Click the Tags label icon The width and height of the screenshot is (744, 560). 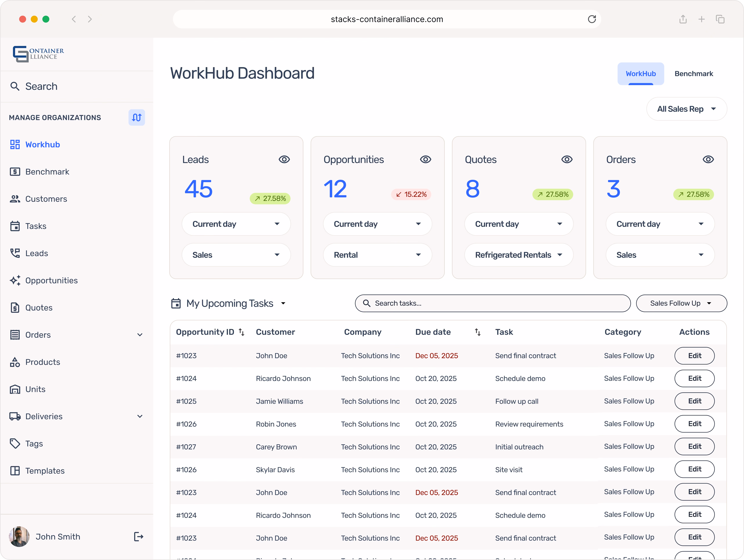pos(15,444)
